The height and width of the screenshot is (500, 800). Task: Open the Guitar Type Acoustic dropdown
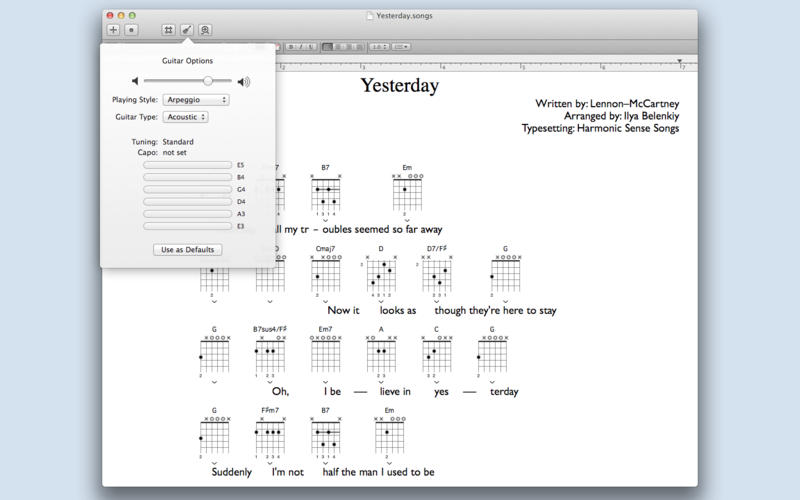[186, 117]
